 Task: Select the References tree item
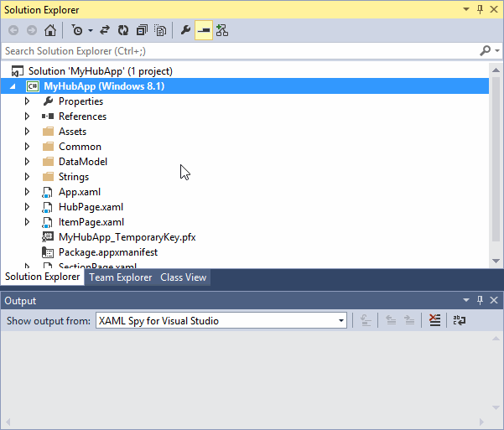[x=82, y=117]
